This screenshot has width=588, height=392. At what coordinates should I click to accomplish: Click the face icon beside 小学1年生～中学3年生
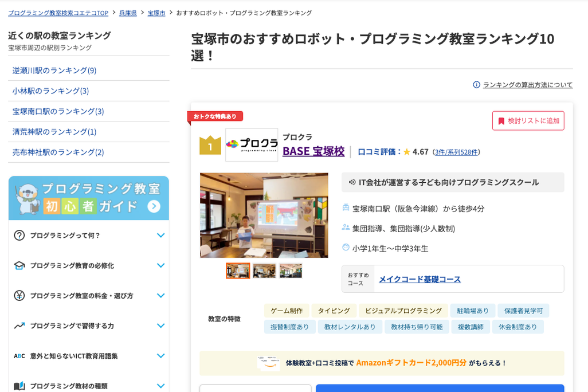coord(346,247)
